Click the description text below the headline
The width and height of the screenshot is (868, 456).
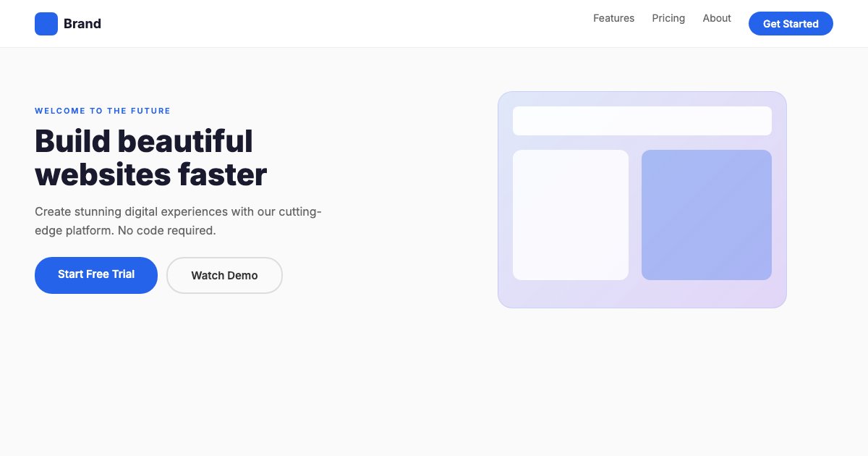[178, 221]
